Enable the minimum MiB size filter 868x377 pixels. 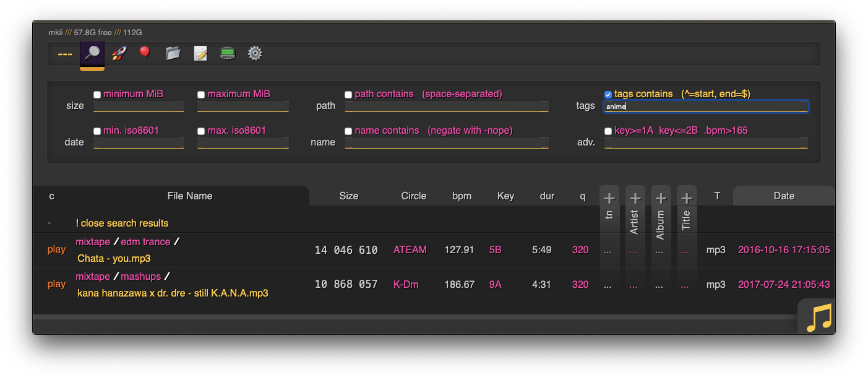coord(97,93)
